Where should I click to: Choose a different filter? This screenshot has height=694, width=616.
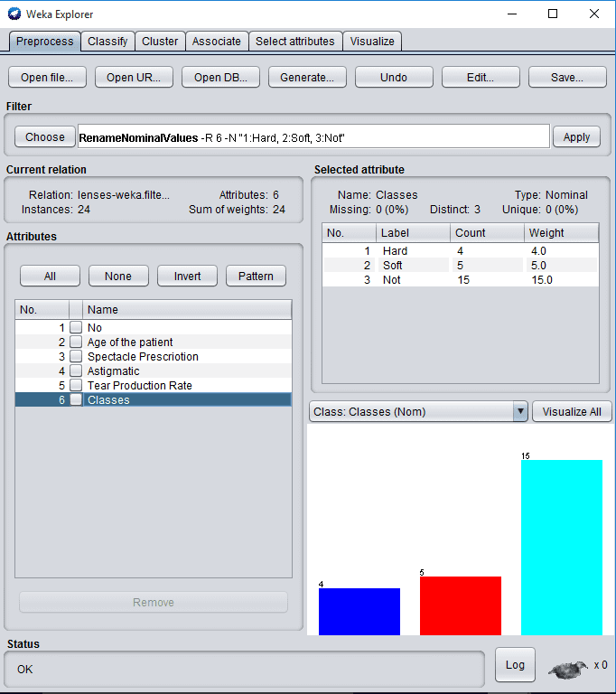45,137
